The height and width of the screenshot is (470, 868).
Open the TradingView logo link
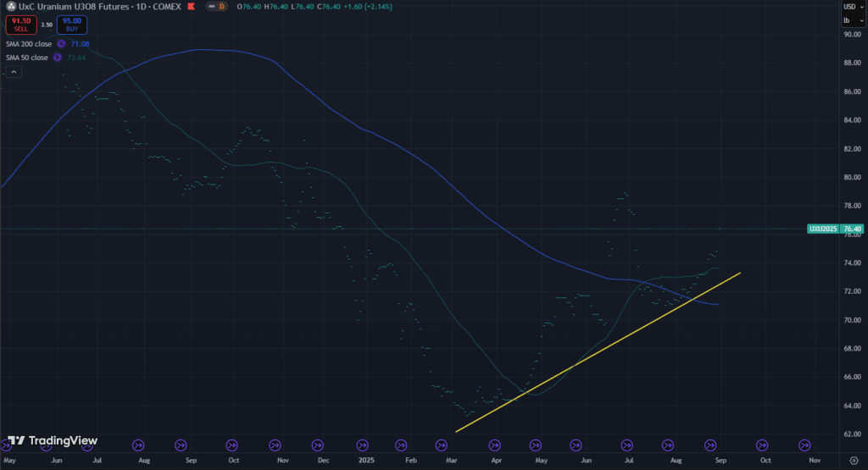pos(53,440)
